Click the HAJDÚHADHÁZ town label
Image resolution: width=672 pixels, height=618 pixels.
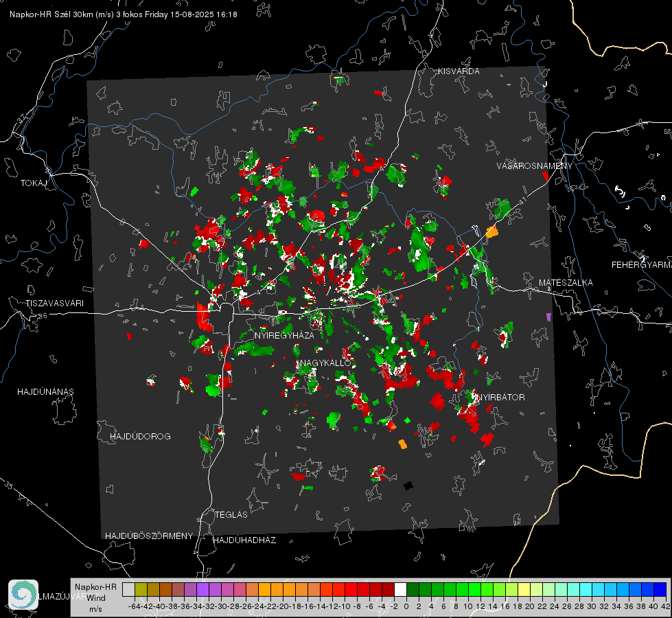click(244, 540)
